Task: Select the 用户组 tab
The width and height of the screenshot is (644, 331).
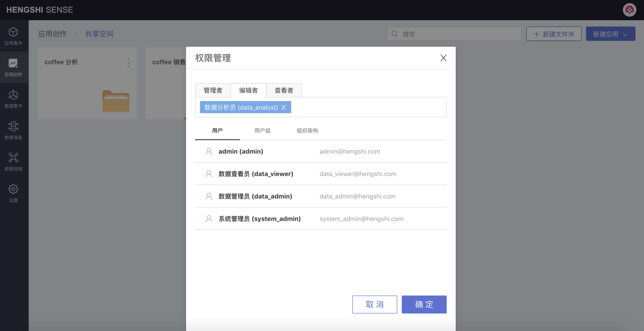Action: pyautogui.click(x=263, y=131)
